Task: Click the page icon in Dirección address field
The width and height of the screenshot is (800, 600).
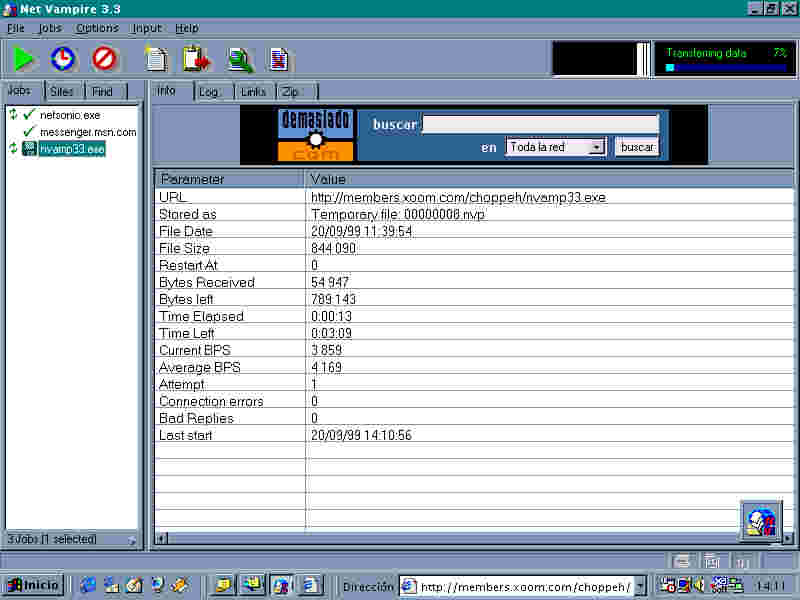Action: [409, 586]
